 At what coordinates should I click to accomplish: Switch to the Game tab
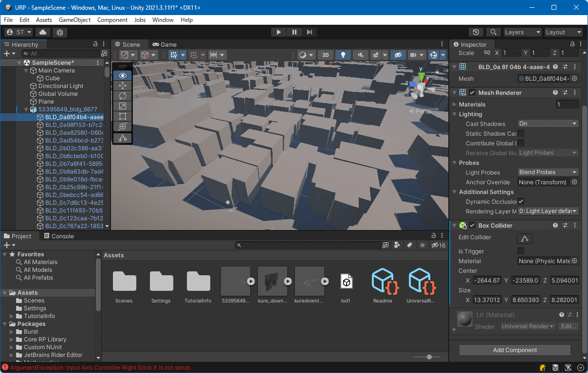coord(164,44)
